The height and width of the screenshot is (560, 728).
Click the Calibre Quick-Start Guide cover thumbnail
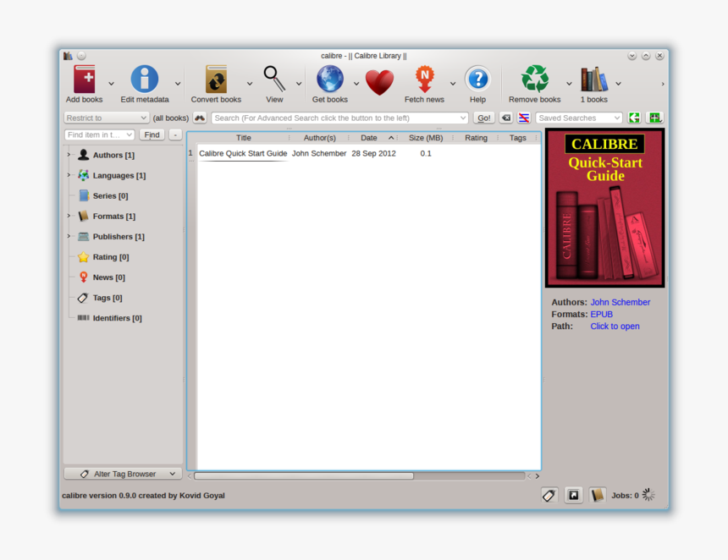(604, 208)
